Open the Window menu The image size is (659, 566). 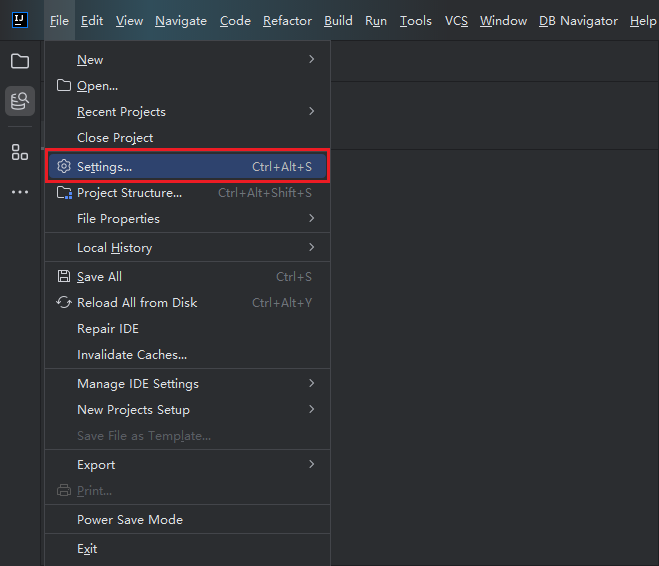503,21
